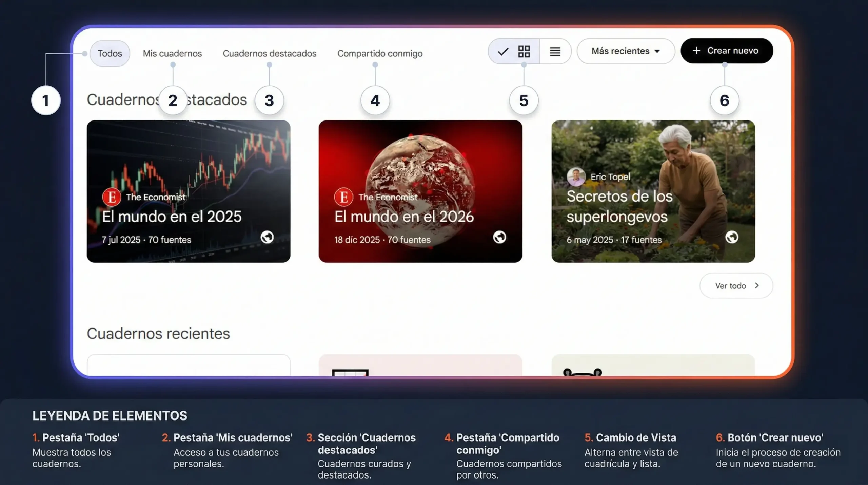This screenshot has width=868, height=485.
Task: Click globe icon on 'Secretos de los superlongevos'
Action: click(x=732, y=237)
